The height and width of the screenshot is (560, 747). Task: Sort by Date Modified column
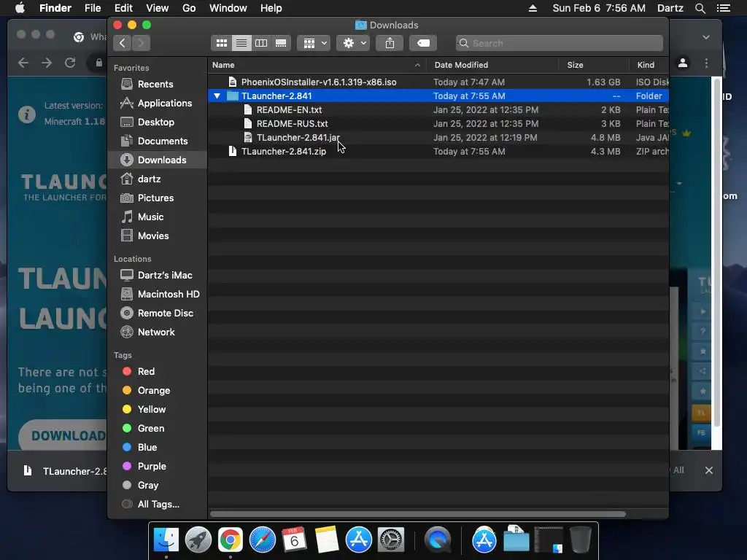pos(492,65)
